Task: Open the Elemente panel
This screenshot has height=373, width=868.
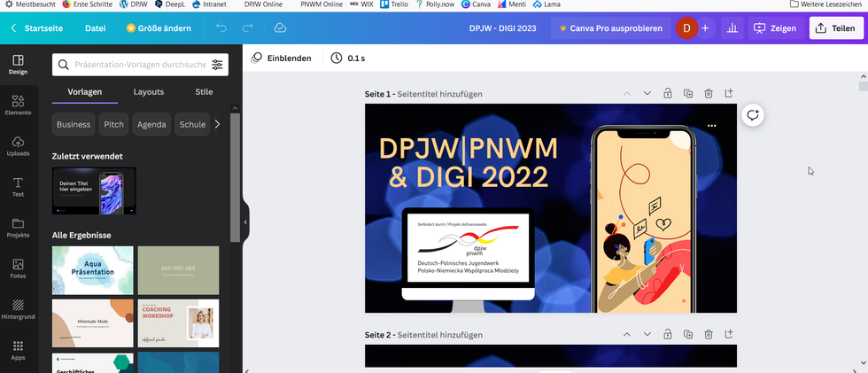Action: point(19,105)
